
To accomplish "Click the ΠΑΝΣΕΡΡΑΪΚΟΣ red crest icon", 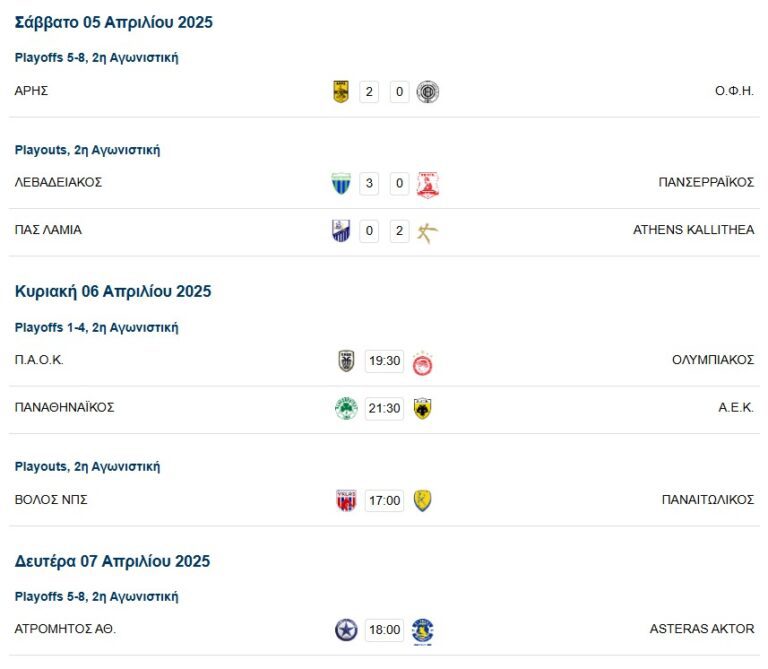I will pos(428,184).
